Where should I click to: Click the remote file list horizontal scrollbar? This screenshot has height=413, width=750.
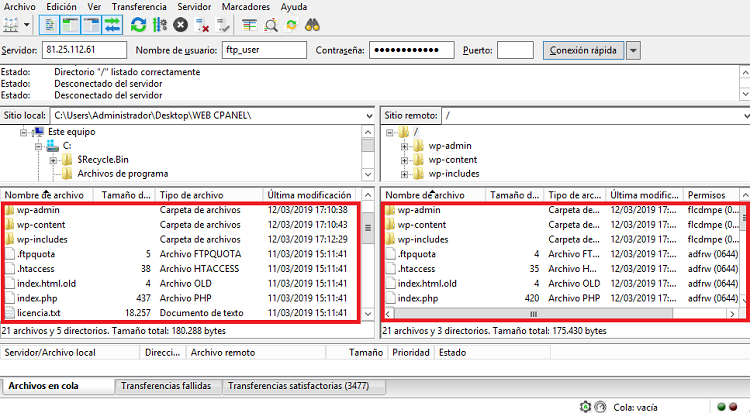point(533,314)
